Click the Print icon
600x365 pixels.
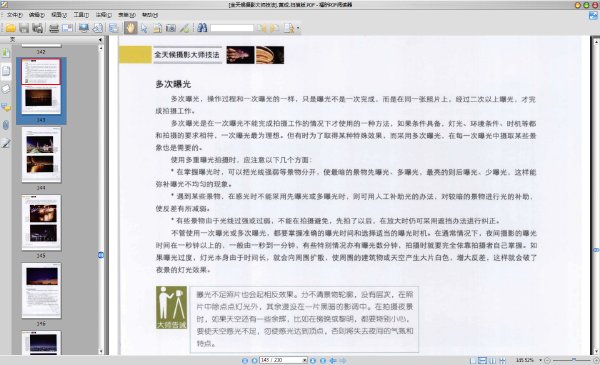pos(54,28)
